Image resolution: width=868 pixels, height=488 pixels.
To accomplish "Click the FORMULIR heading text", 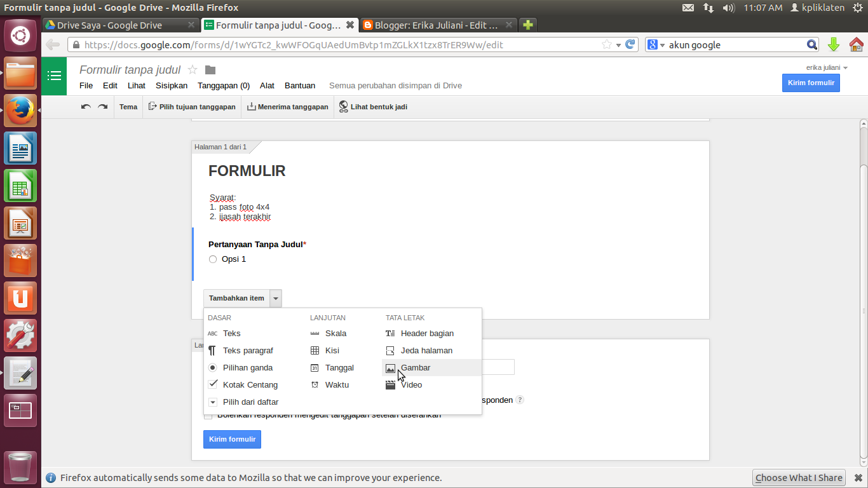I will [247, 171].
